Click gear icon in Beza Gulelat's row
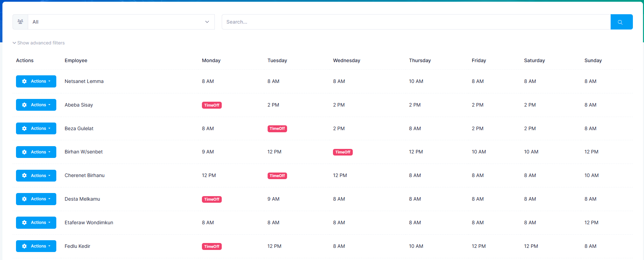 click(x=24, y=128)
